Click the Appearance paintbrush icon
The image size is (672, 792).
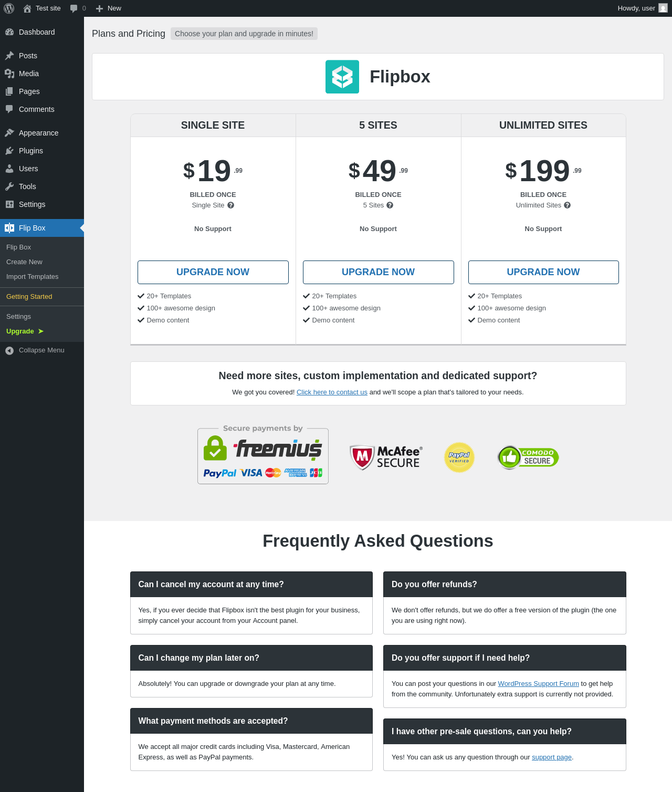[9, 133]
